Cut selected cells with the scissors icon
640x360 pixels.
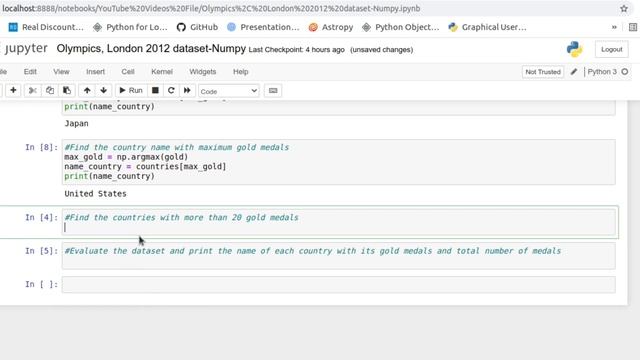click(33, 91)
